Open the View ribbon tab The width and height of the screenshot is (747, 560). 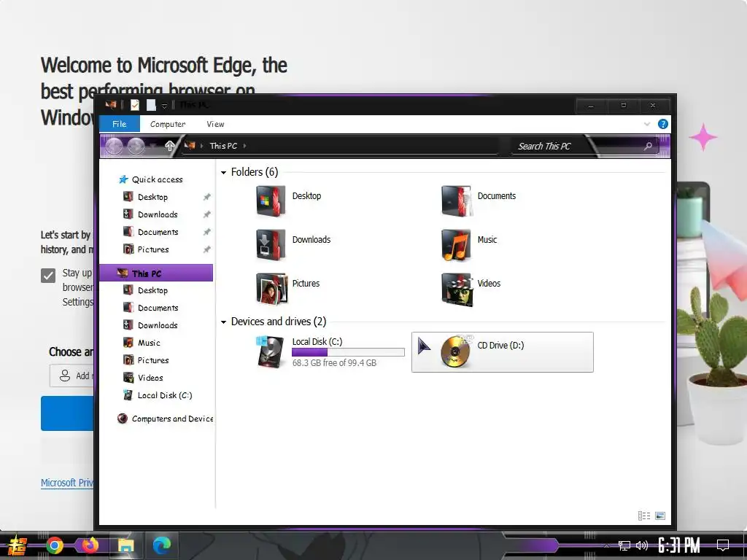point(215,124)
